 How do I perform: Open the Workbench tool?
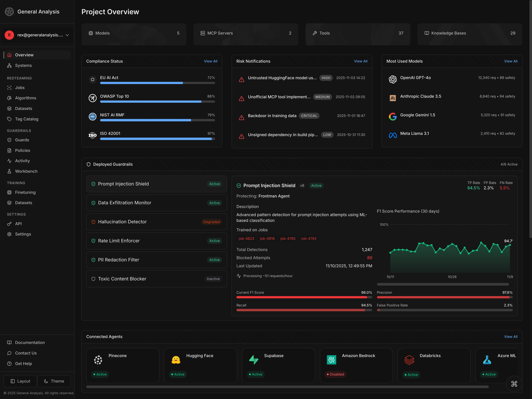[x=26, y=171]
